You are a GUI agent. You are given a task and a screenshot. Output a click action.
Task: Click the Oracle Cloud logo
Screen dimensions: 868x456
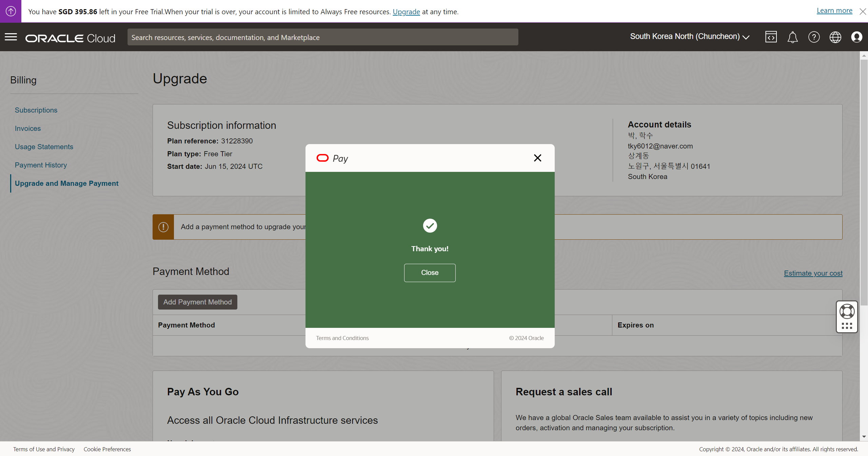[70, 38]
